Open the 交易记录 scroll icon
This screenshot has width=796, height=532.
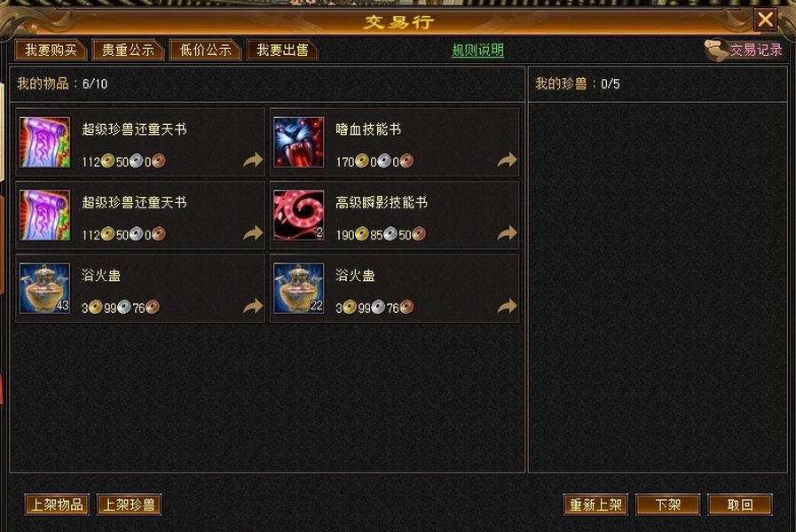click(x=716, y=51)
